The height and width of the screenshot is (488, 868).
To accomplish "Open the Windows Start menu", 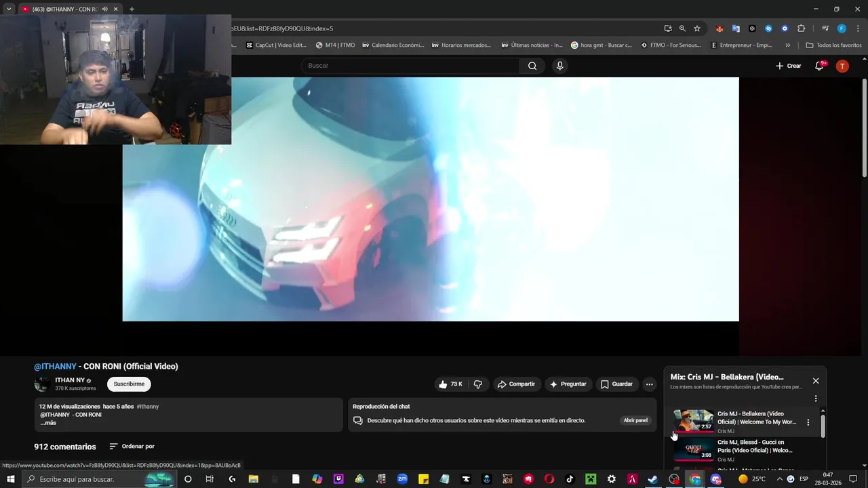I will click(x=11, y=479).
